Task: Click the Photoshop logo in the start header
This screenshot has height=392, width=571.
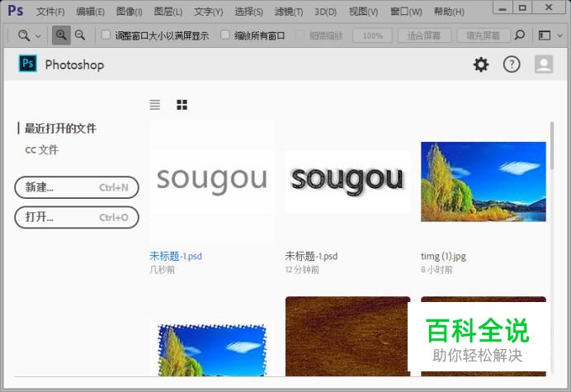Action: (28, 64)
